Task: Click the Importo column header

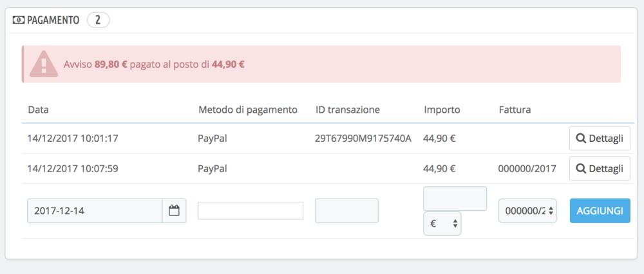Action: click(x=442, y=110)
